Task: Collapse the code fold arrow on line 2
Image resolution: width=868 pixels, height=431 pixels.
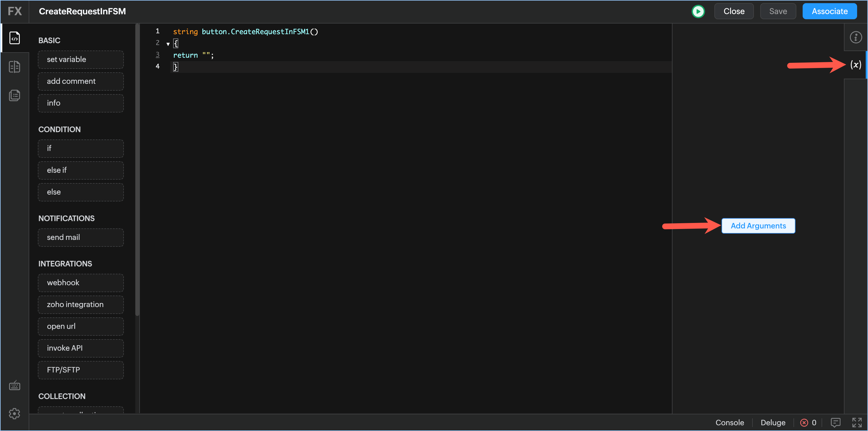Action: click(168, 44)
